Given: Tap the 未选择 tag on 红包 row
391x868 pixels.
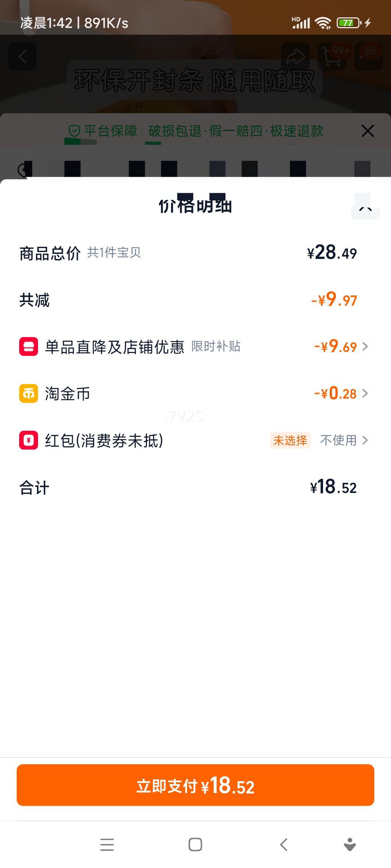Looking at the screenshot, I should 290,440.
